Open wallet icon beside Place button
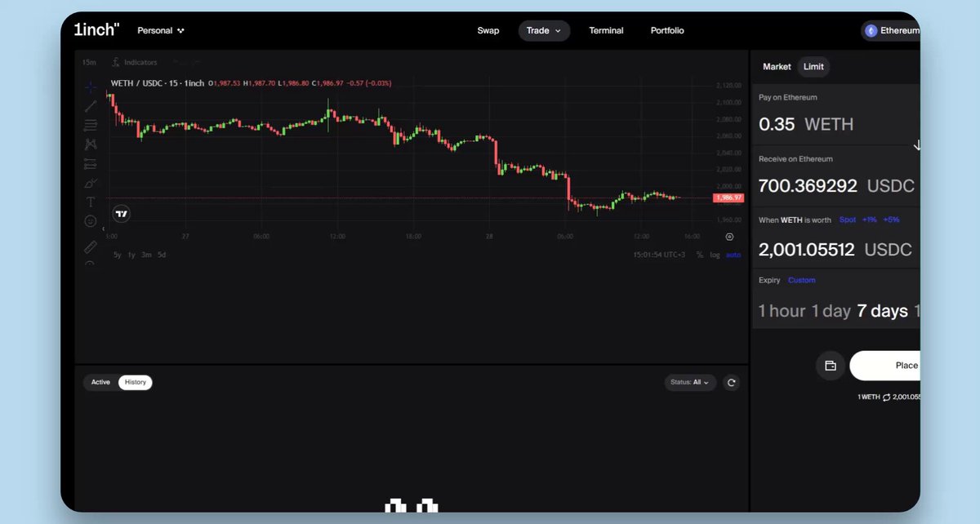The image size is (980, 524). click(831, 366)
